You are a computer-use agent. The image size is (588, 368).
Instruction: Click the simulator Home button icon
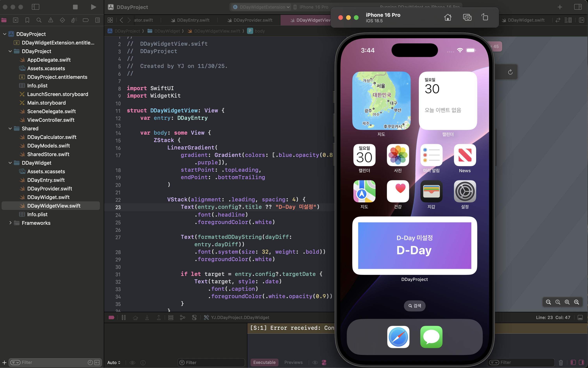pos(448,18)
